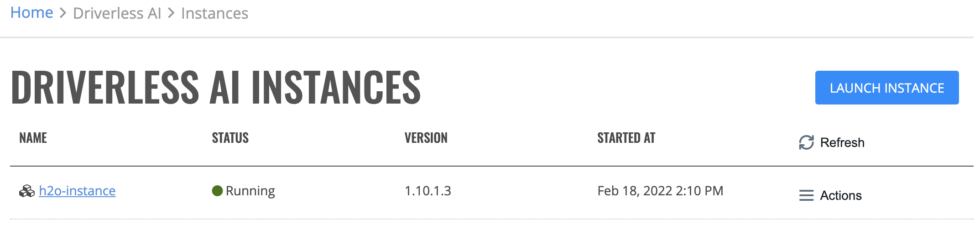This screenshot has width=980, height=230.
Task: Click the Started At column header
Action: (x=626, y=138)
